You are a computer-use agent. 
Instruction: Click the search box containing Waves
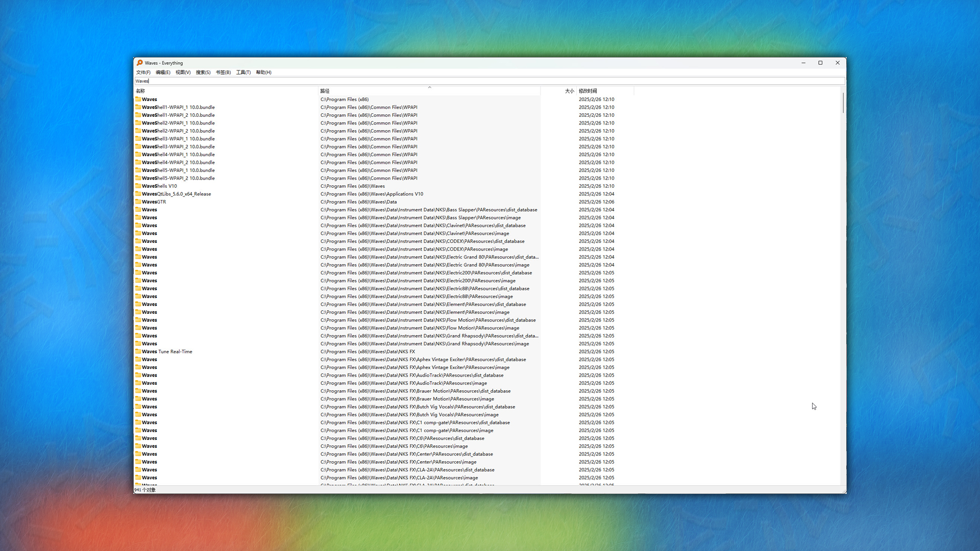[x=489, y=81]
